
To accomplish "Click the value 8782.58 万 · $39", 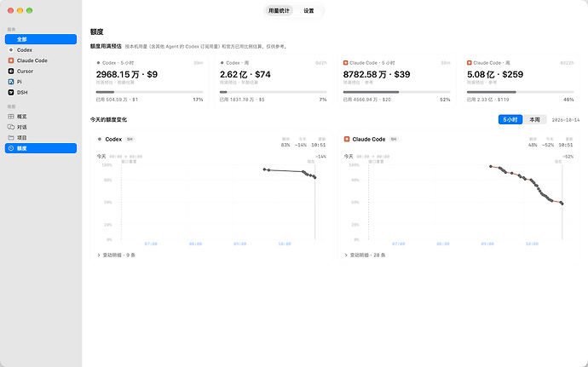I will pyautogui.click(x=377, y=74).
